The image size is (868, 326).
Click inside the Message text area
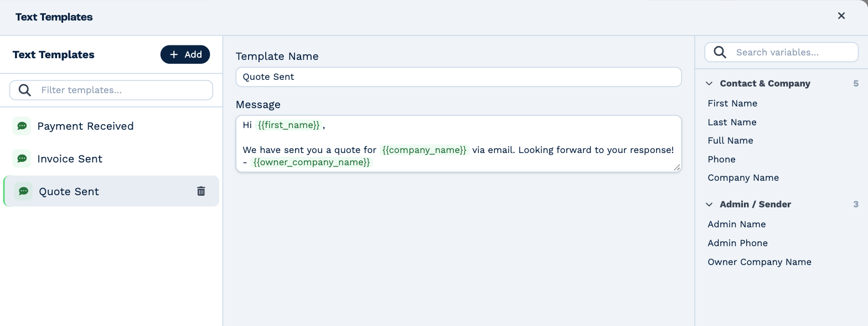(x=458, y=144)
